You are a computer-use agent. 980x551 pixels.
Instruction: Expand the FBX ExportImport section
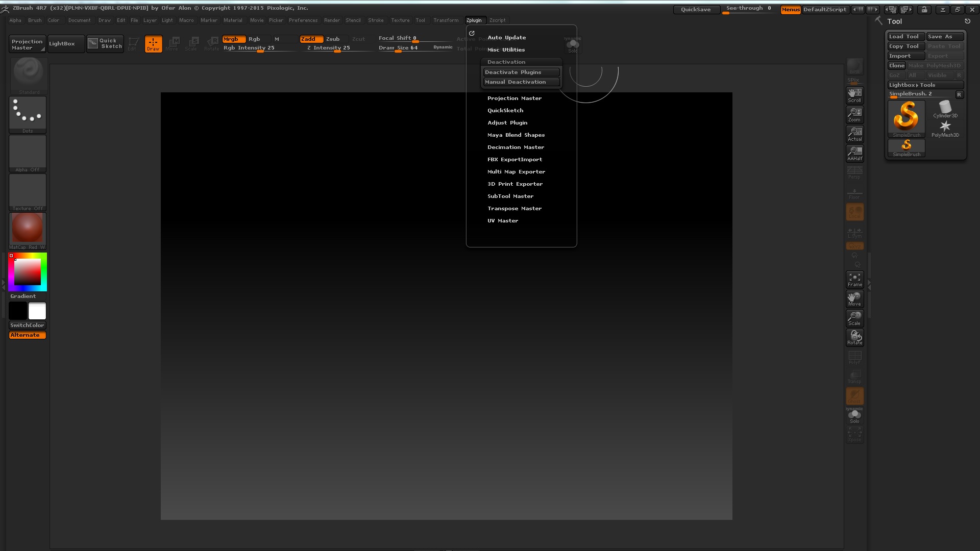point(514,160)
